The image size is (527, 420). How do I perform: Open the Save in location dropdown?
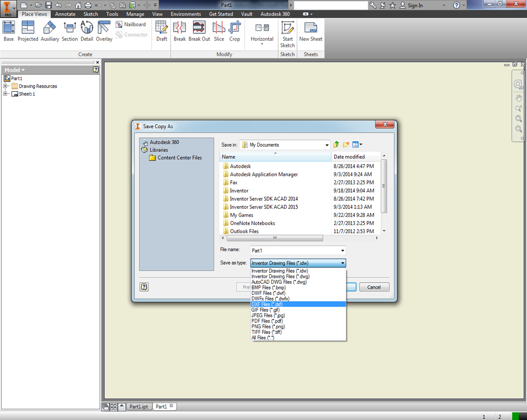point(327,144)
